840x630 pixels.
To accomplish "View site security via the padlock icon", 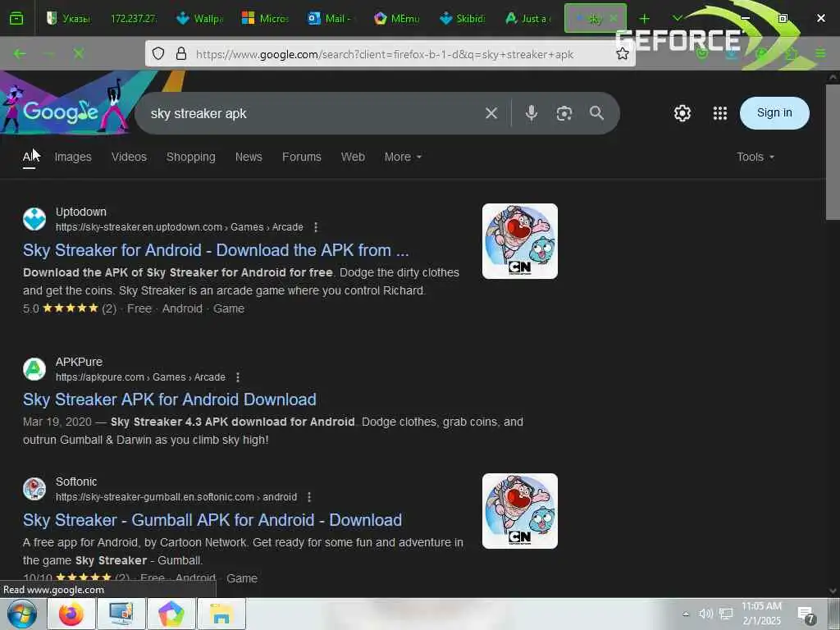I will pyautogui.click(x=181, y=53).
